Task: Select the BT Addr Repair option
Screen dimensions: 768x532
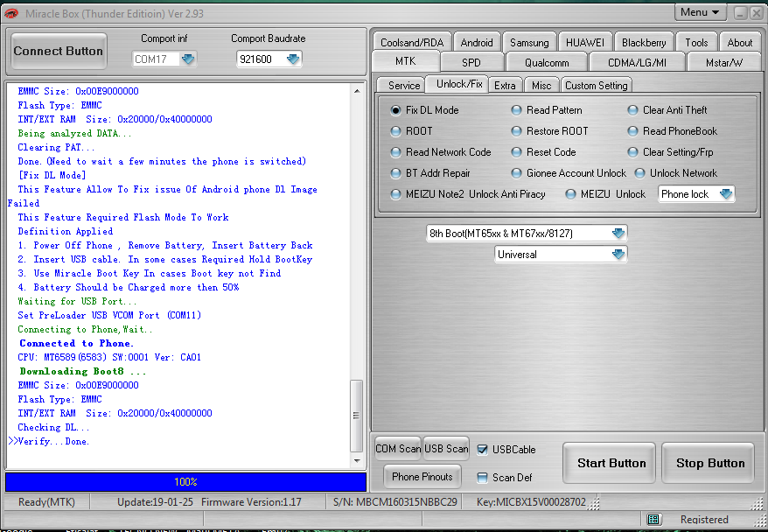Action: coord(395,173)
